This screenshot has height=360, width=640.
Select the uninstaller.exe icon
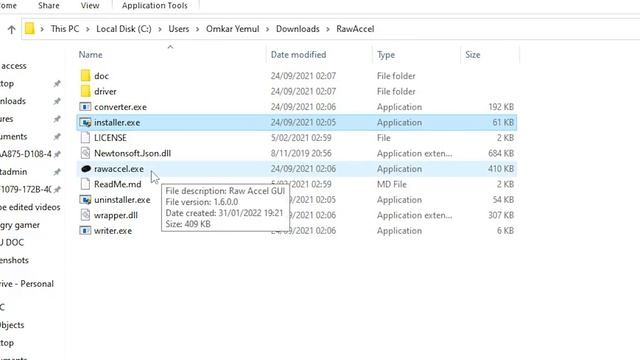(85, 200)
